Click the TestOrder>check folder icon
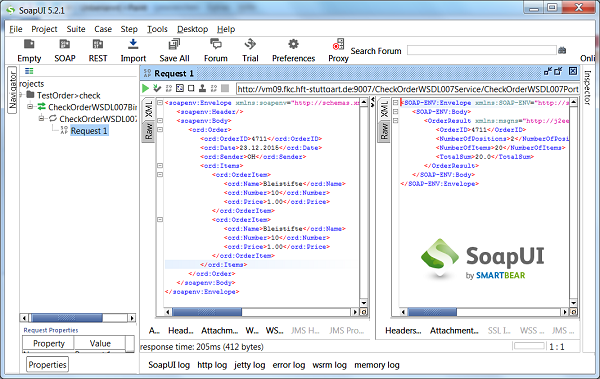This screenshot has height=379, width=600. click(x=31, y=95)
